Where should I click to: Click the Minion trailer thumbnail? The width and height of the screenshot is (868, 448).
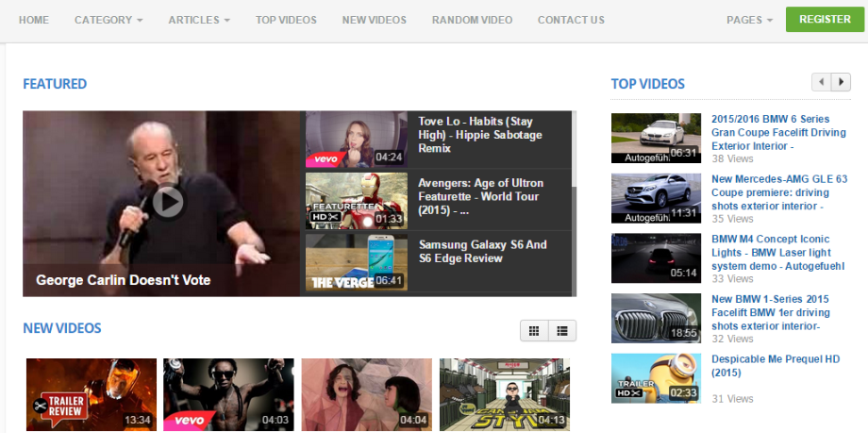click(x=656, y=378)
